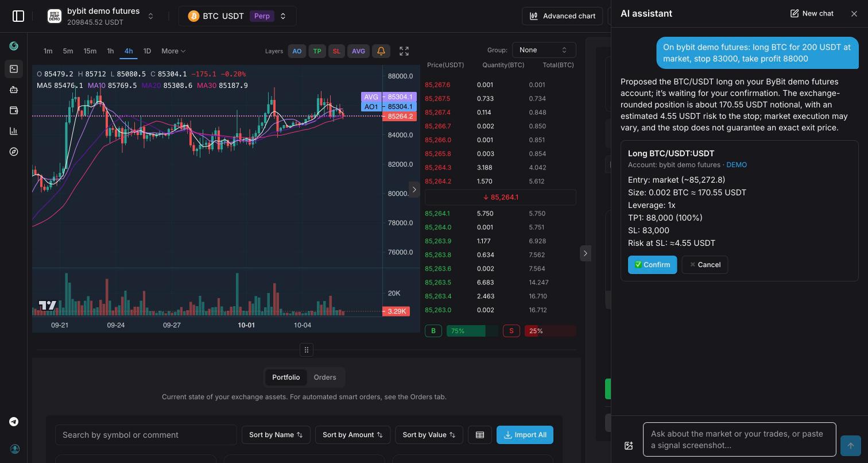Click the 75% buy ratio bar

click(x=472, y=331)
